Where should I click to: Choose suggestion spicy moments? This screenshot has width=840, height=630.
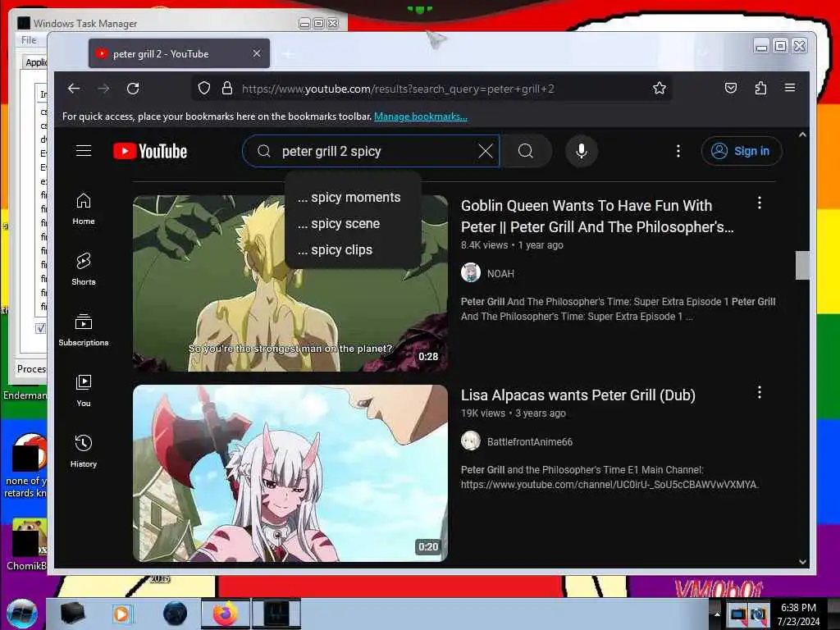click(349, 198)
